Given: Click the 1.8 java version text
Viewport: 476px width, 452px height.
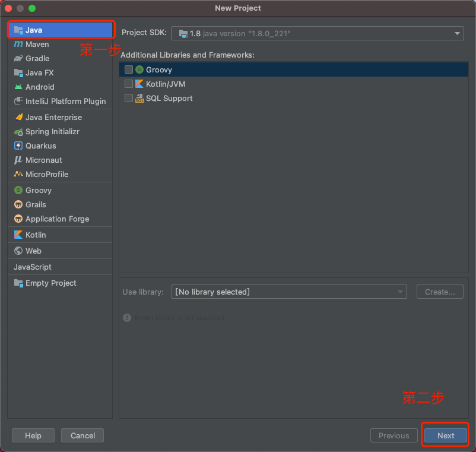Looking at the screenshot, I should point(240,34).
